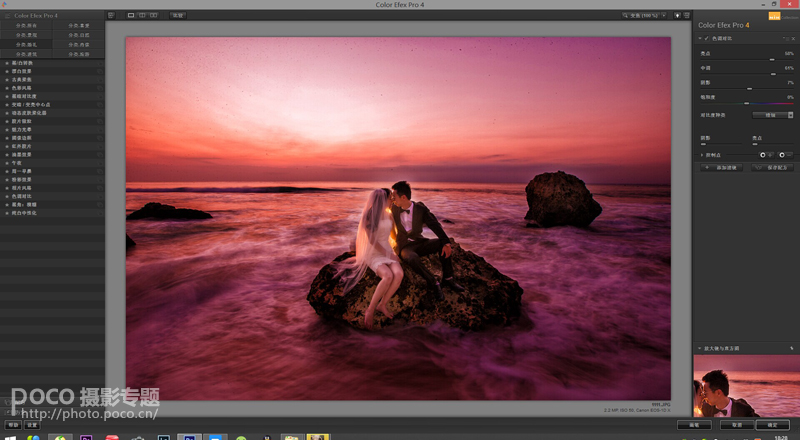Add a minus control point
This screenshot has width=800, height=440.
coord(785,155)
